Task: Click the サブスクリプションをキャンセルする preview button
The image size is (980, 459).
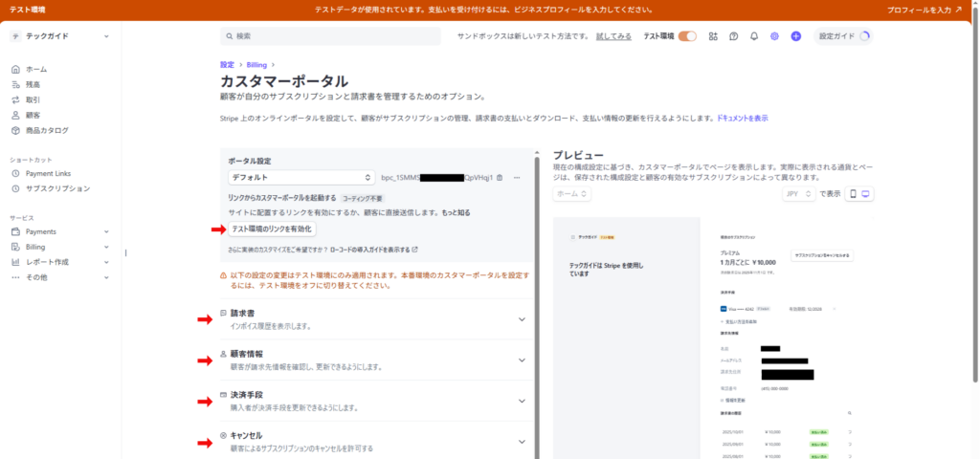Action: point(822,256)
